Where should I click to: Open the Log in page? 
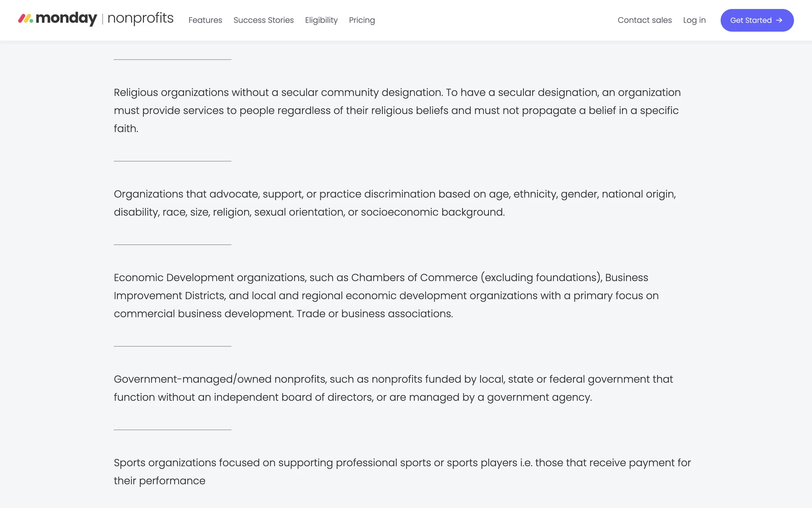pos(694,20)
